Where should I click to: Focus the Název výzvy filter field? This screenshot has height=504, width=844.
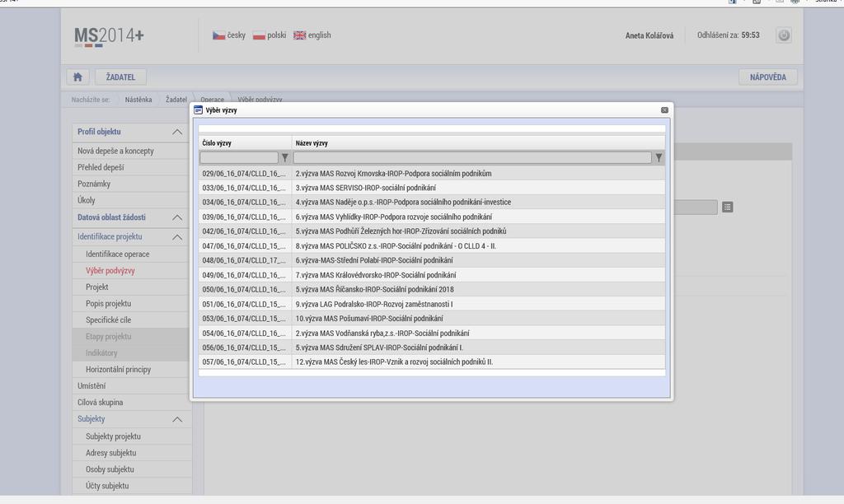tap(472, 157)
